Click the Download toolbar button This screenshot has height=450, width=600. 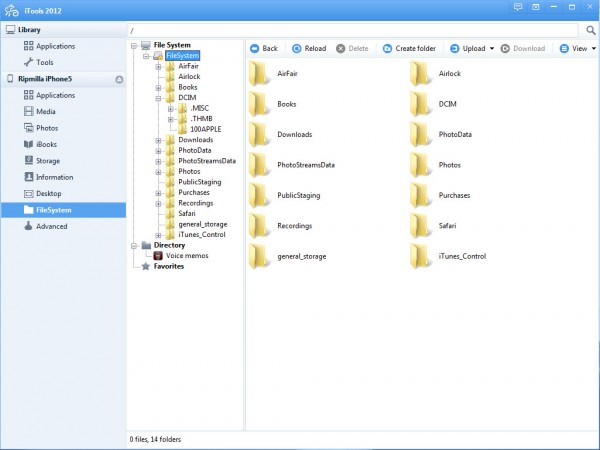coord(523,49)
